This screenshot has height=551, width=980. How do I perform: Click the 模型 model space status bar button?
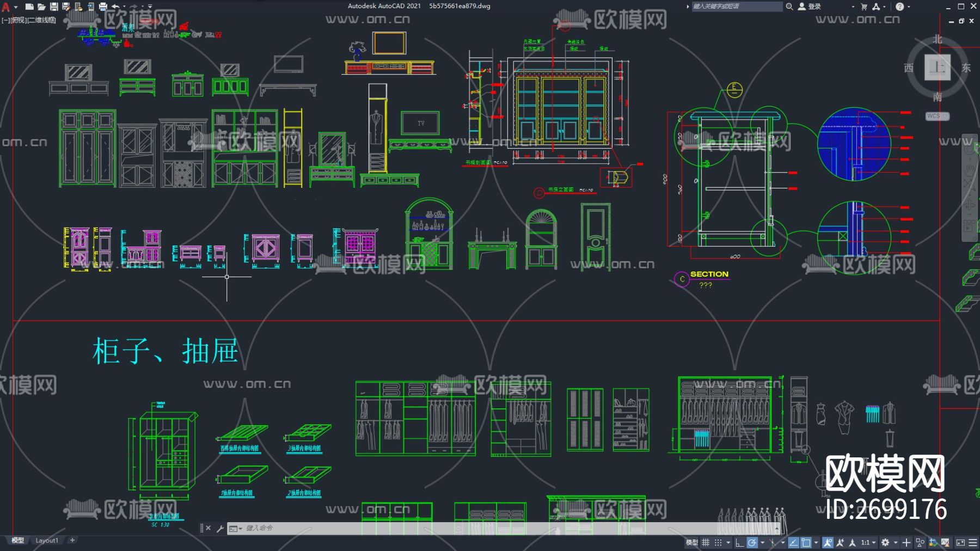691,542
